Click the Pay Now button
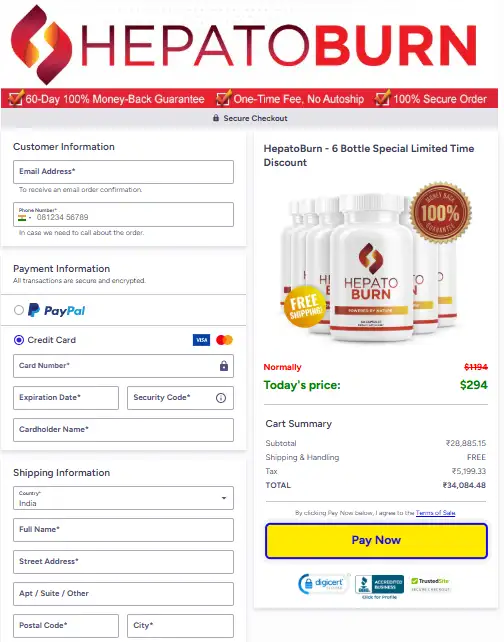504x642 pixels. point(376,540)
